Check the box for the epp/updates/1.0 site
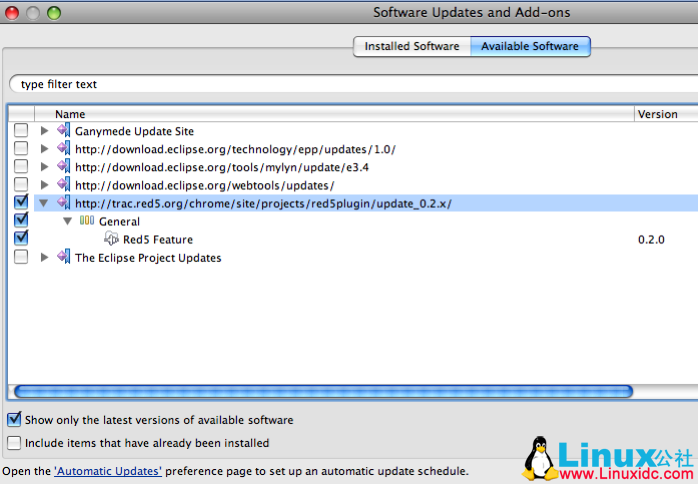Screen dimensions: 698x484 click(21, 148)
